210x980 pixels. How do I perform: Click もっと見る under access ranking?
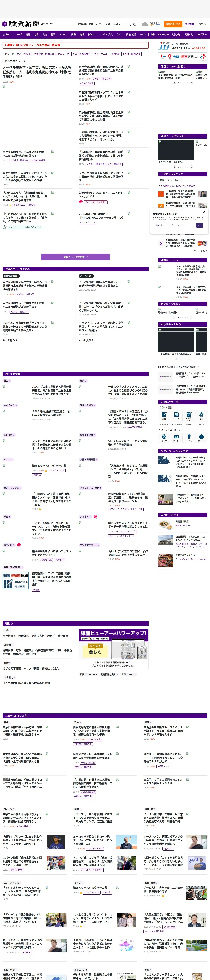point(201,251)
